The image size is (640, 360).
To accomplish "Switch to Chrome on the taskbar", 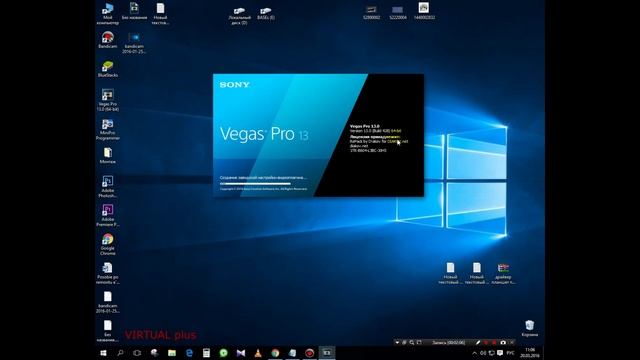I will pyautogui.click(x=276, y=353).
